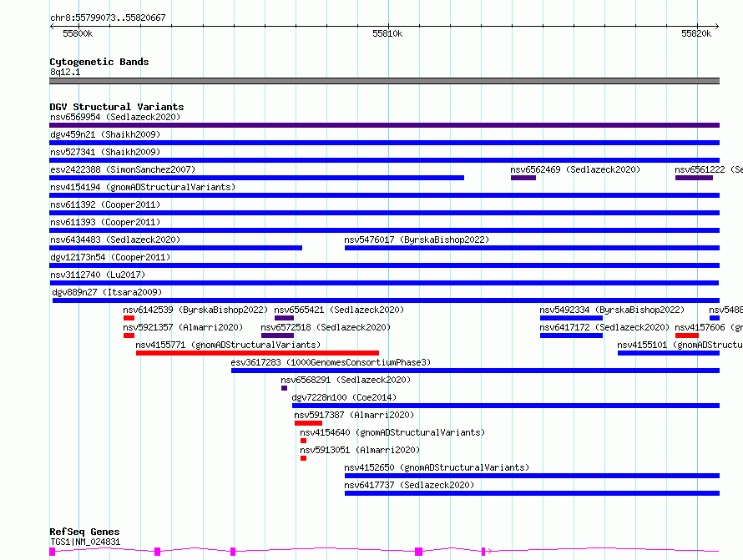Click nsv4154640 (gnomADStructuralVariants) label

click(392, 432)
